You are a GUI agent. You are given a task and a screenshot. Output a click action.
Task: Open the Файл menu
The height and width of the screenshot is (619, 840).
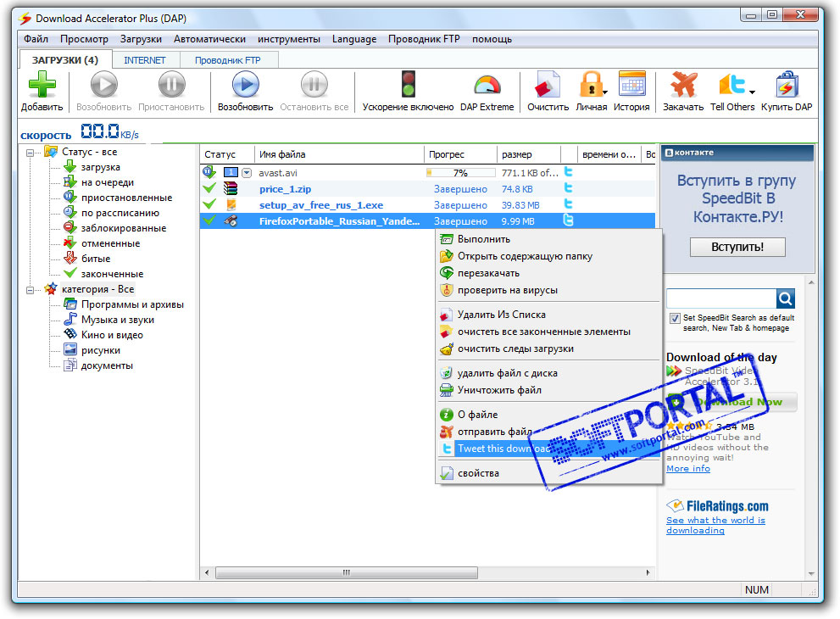tap(36, 39)
